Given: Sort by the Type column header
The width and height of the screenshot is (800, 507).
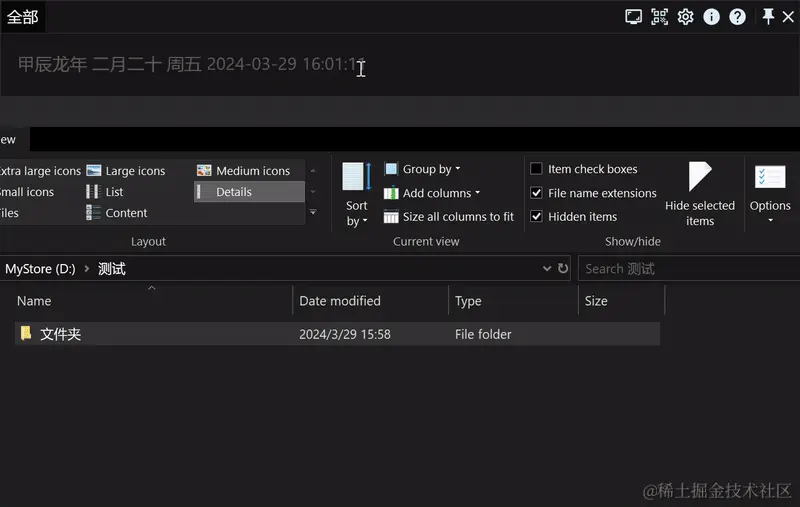Looking at the screenshot, I should pyautogui.click(x=513, y=301).
